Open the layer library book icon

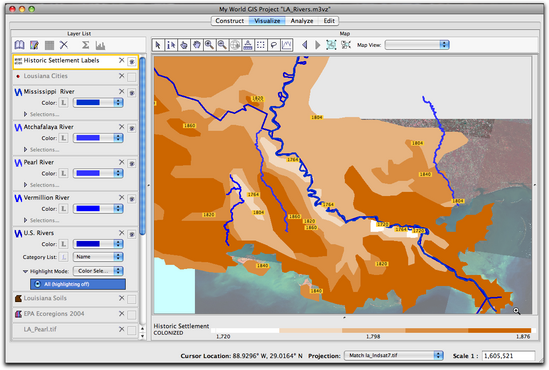pos(19,45)
